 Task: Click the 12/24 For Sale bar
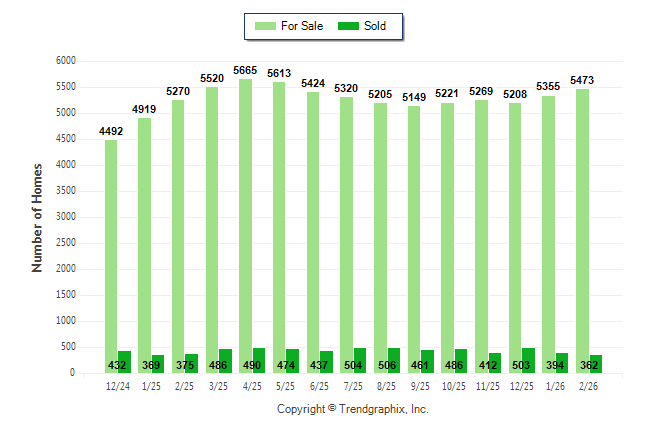coord(111,250)
